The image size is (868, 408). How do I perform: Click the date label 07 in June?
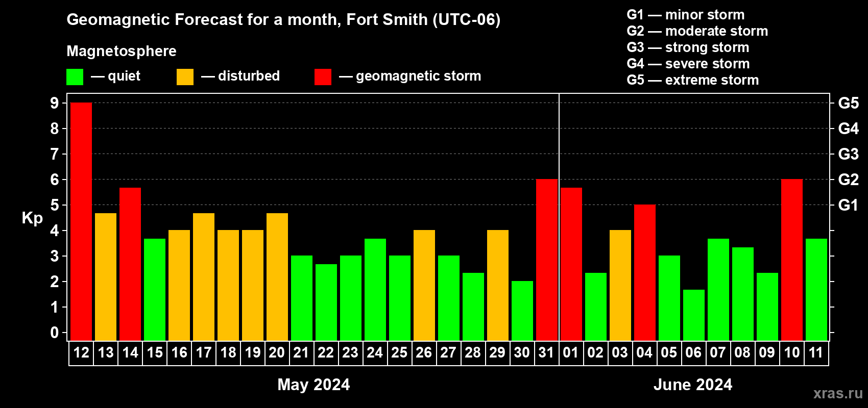[718, 352]
